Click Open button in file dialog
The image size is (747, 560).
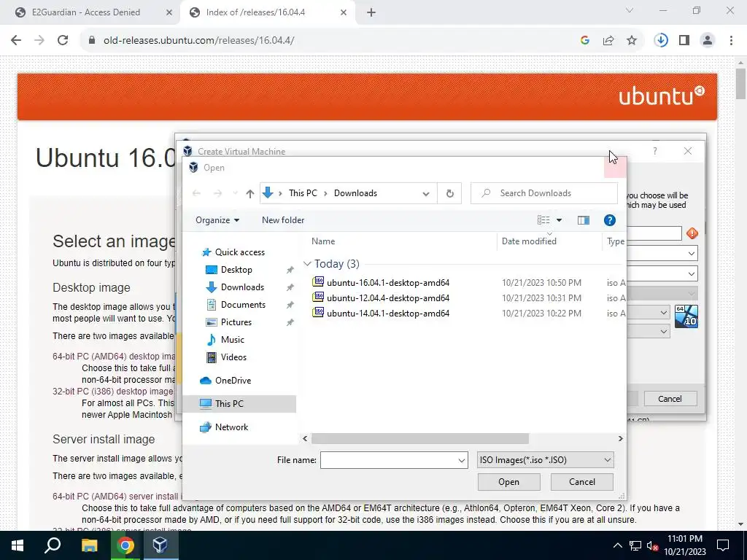(x=508, y=482)
